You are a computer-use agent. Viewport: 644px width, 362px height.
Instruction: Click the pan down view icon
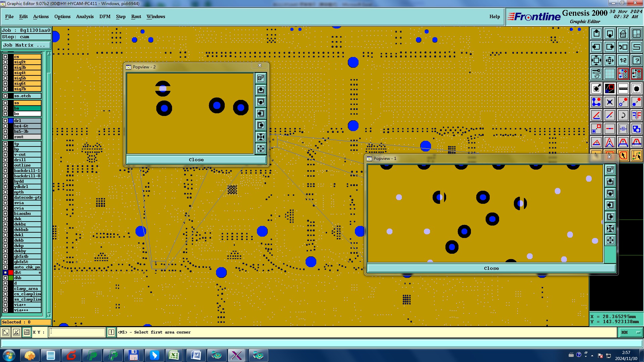[x=610, y=34]
